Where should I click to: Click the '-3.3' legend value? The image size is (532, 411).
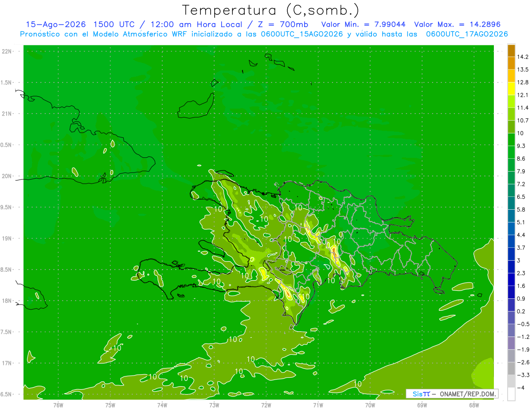523,375
